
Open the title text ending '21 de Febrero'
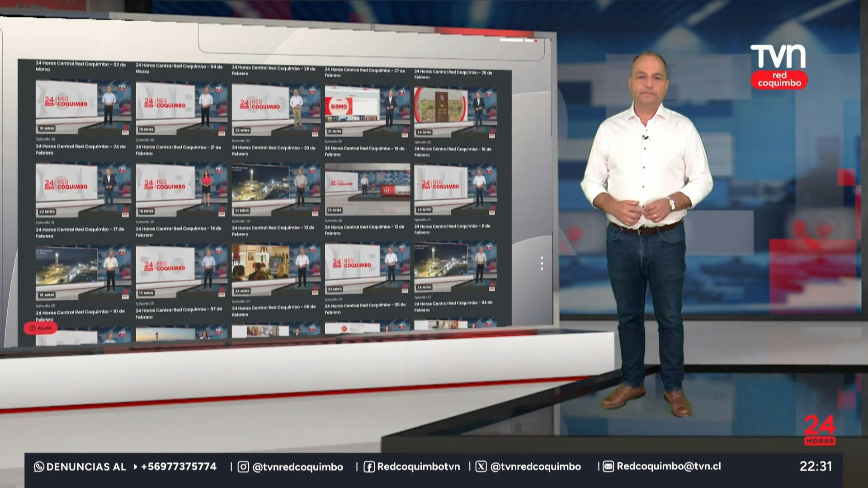(179, 150)
